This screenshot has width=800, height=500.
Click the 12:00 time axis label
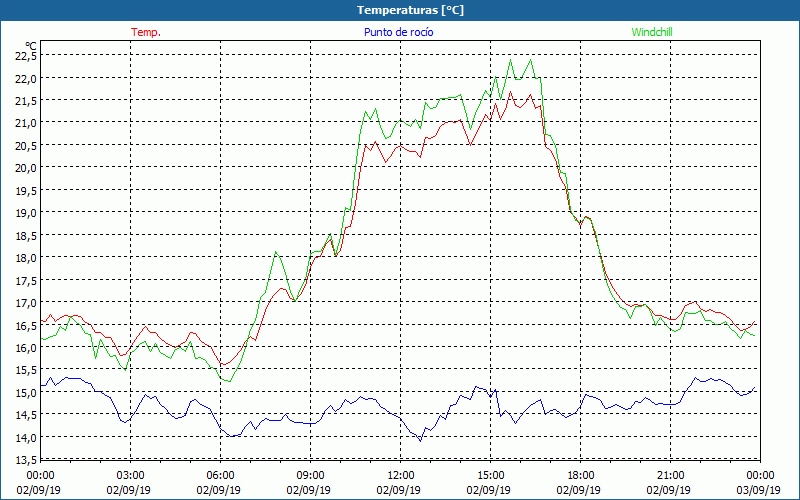point(401,476)
